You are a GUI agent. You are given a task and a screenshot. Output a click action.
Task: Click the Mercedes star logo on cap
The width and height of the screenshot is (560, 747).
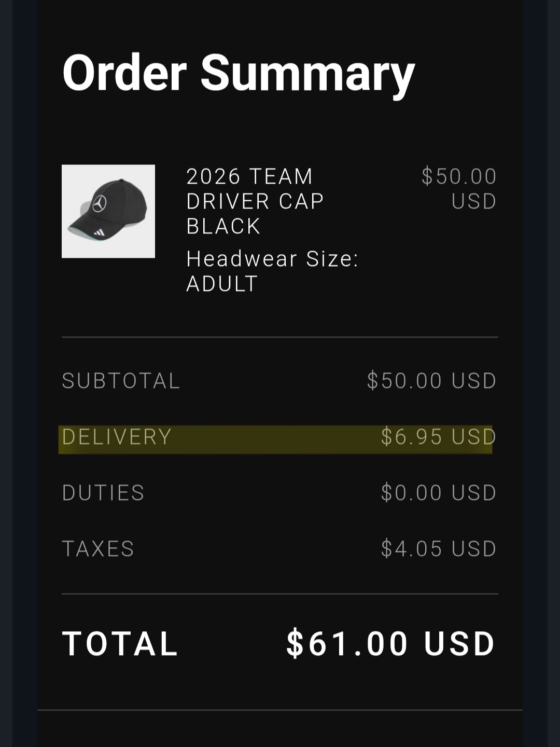coord(100,203)
